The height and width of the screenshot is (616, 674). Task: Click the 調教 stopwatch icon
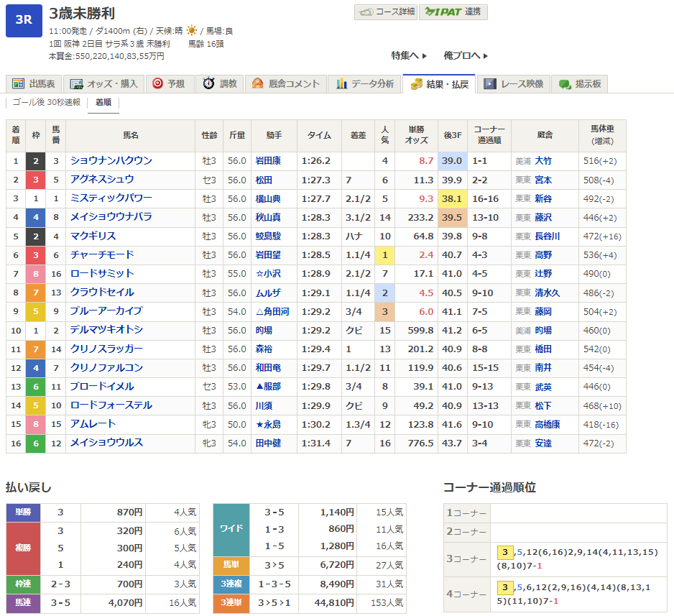pyautogui.click(x=208, y=84)
